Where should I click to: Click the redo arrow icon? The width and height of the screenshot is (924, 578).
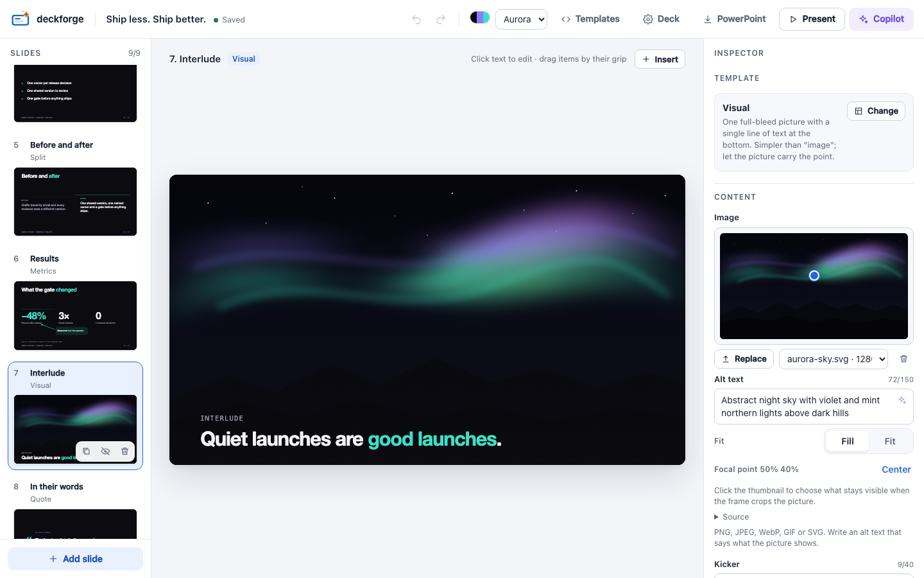(x=441, y=19)
